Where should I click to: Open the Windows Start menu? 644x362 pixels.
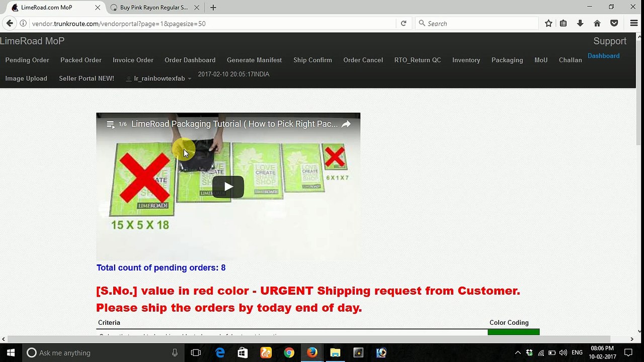point(11,352)
